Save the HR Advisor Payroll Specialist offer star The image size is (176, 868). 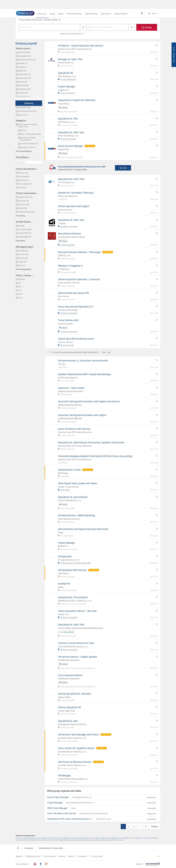click(156, 45)
